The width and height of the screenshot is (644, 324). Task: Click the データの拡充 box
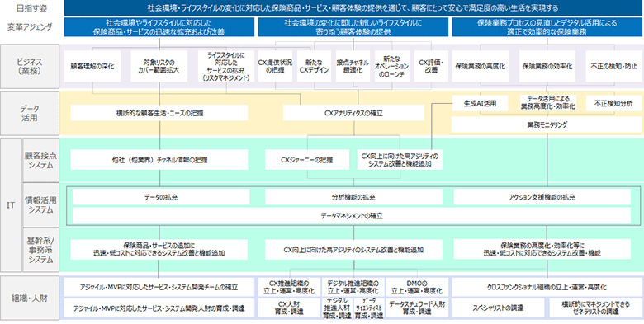[161, 197]
